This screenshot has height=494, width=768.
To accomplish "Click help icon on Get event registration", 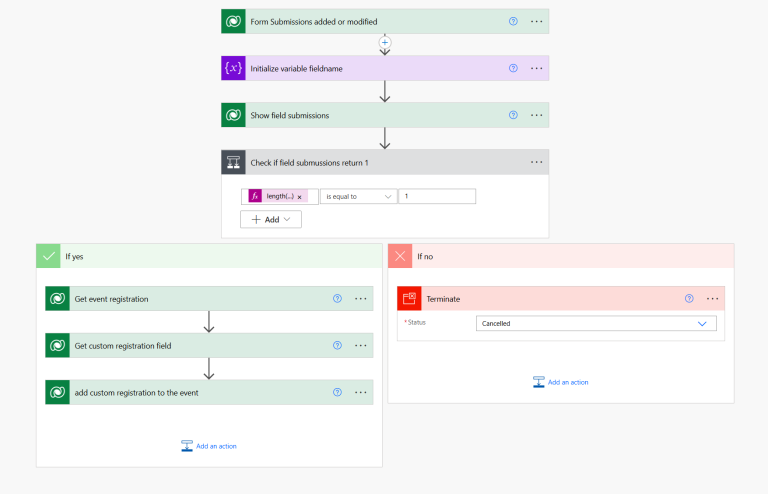I will point(337,298).
